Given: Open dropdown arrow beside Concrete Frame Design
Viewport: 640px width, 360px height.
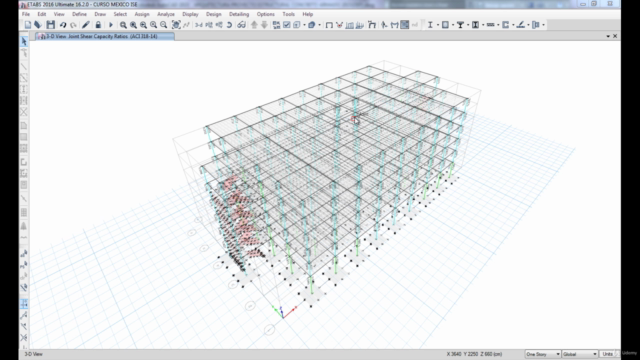Looking at the screenshot, I should tap(453, 25).
